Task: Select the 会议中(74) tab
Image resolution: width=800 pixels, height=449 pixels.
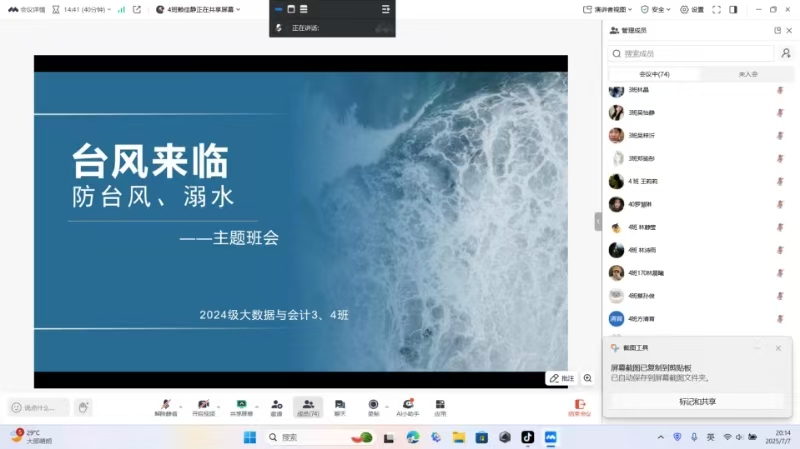Action: [654, 74]
